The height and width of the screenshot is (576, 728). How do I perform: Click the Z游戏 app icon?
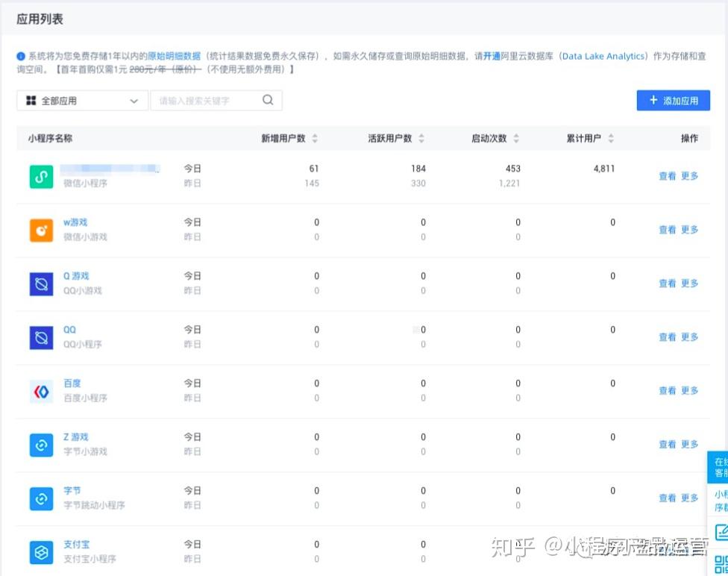tap(41, 445)
